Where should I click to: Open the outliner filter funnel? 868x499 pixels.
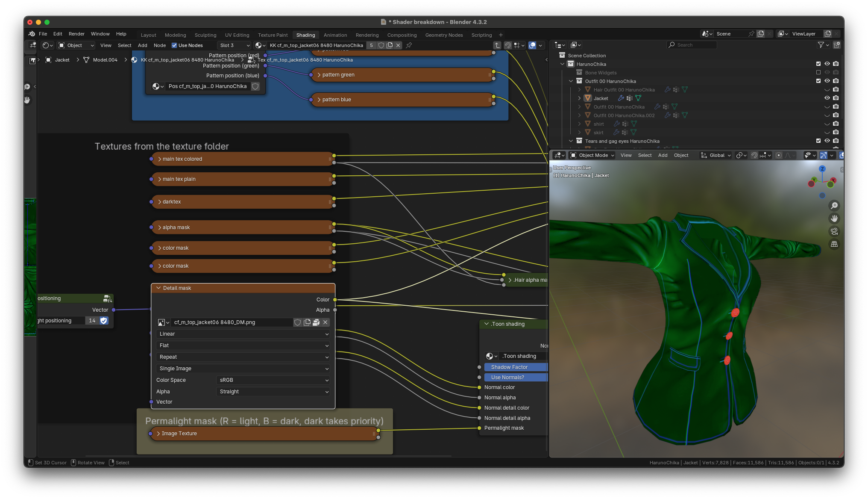coord(821,45)
